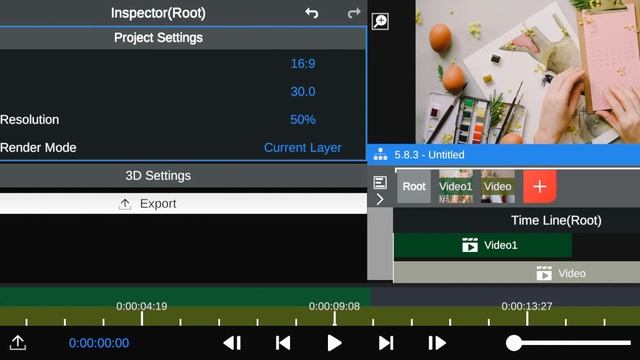Screen dimensions: 640x360
Task: Jump to the next marker
Action: pos(386,343)
